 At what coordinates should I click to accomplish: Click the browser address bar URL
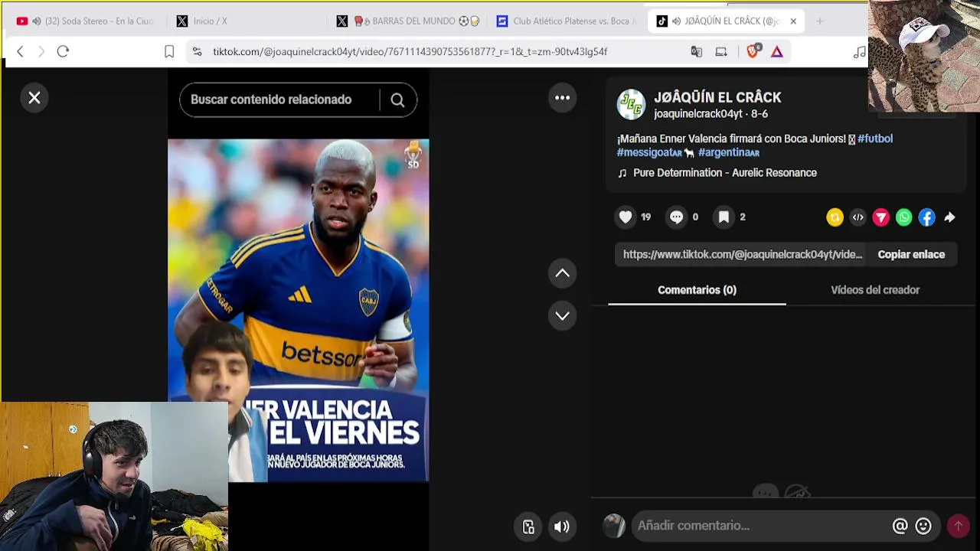tap(410, 51)
